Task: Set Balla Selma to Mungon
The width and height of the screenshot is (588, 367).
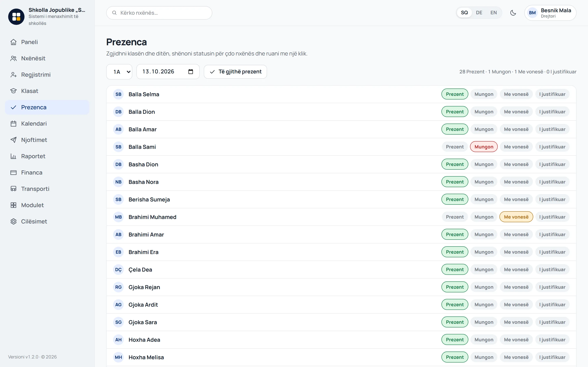Action: (x=484, y=94)
